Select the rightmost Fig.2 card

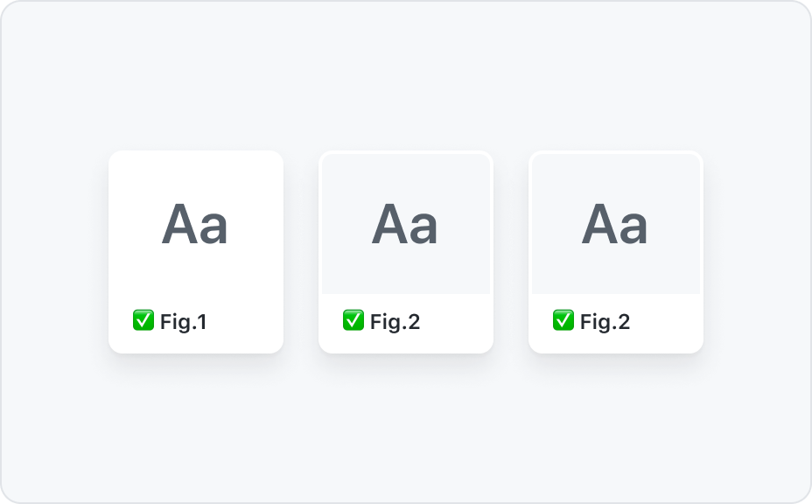point(616,252)
